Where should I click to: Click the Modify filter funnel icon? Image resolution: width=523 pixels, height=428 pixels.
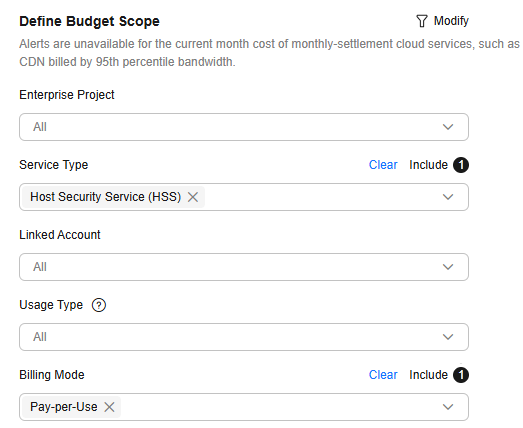click(422, 21)
